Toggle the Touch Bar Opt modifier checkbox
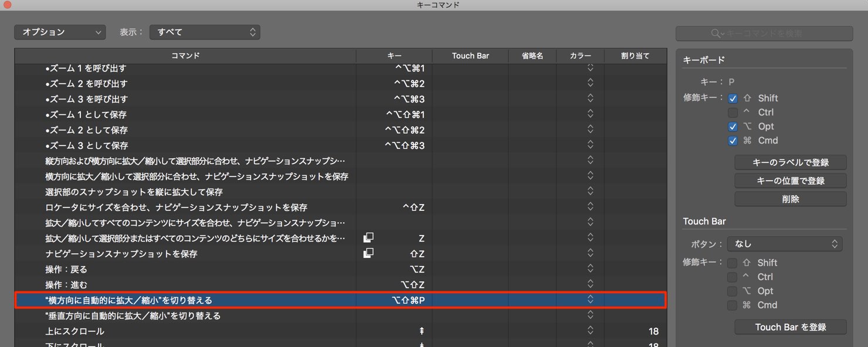This screenshot has width=868, height=347. point(732,291)
